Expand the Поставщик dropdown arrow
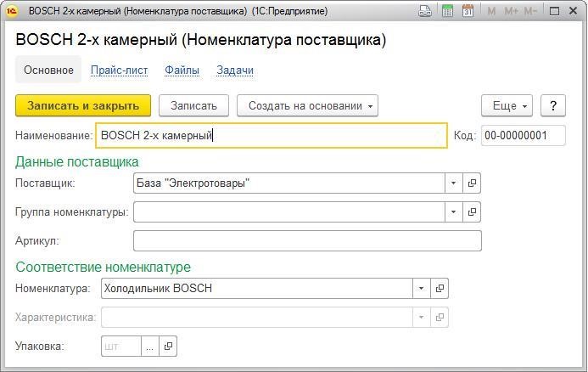This screenshot has height=372, width=588. tap(454, 183)
